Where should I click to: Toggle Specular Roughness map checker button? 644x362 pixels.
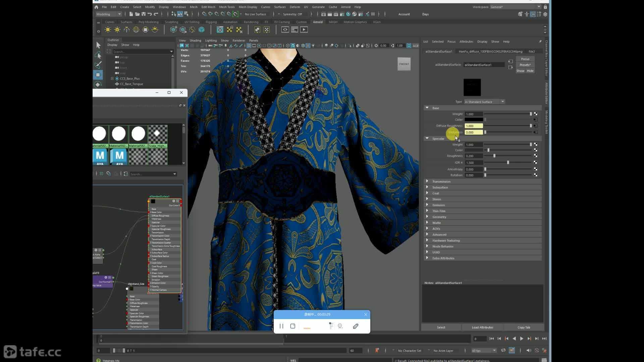pos(535,156)
